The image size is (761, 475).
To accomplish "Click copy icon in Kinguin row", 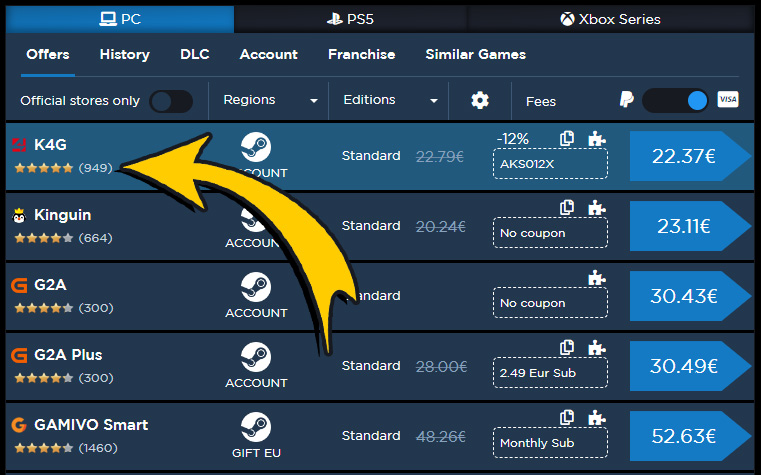I will (568, 208).
